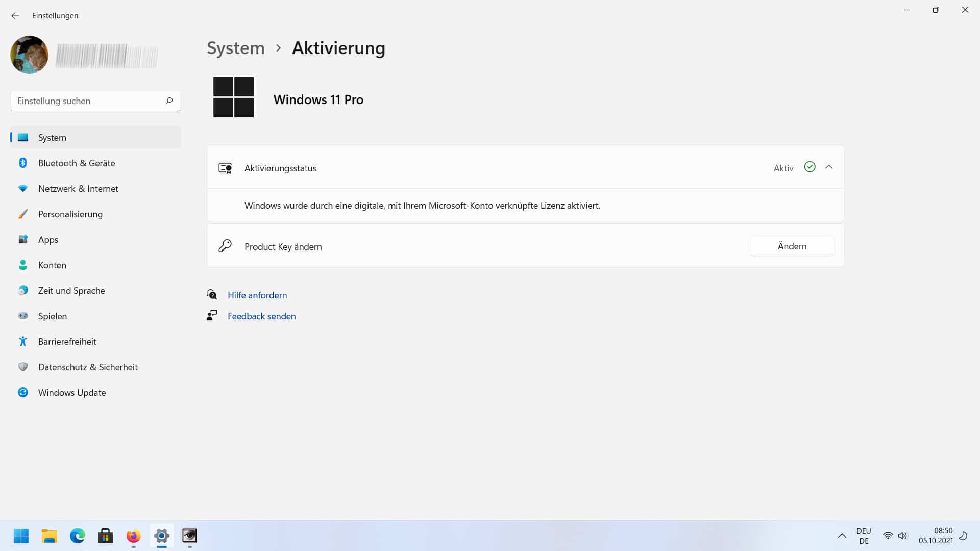The image size is (980, 551).
Task: Click the Windows 11 Pro heading
Action: (x=318, y=99)
